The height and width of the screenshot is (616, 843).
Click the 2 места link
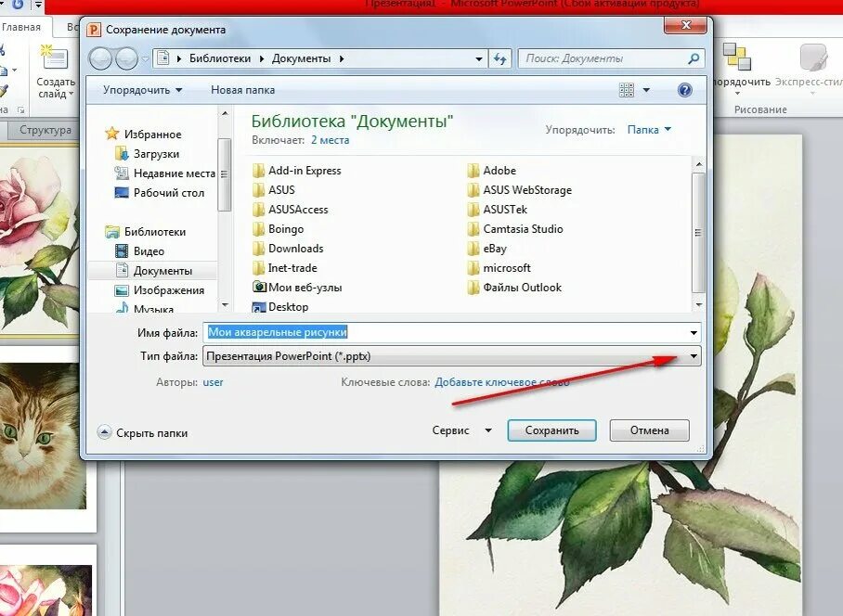point(331,140)
